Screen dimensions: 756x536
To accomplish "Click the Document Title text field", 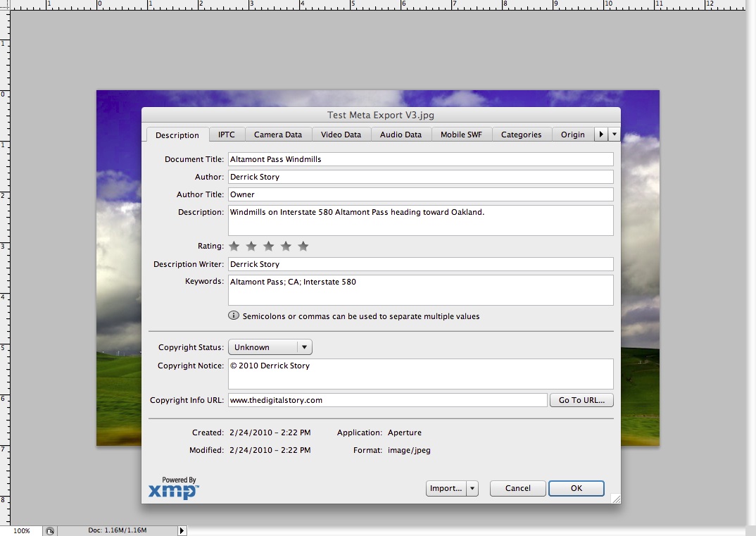I will coord(420,159).
